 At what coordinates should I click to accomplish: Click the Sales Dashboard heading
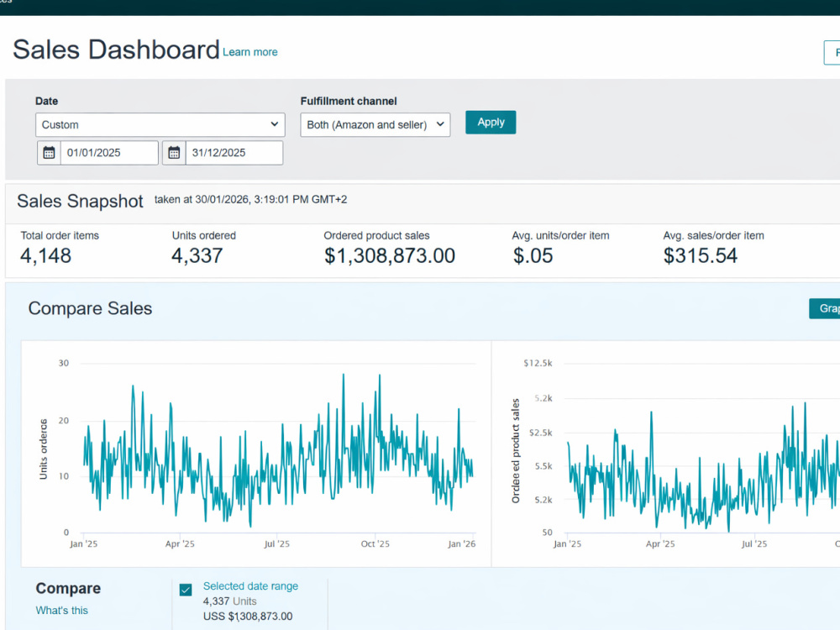[x=116, y=50]
